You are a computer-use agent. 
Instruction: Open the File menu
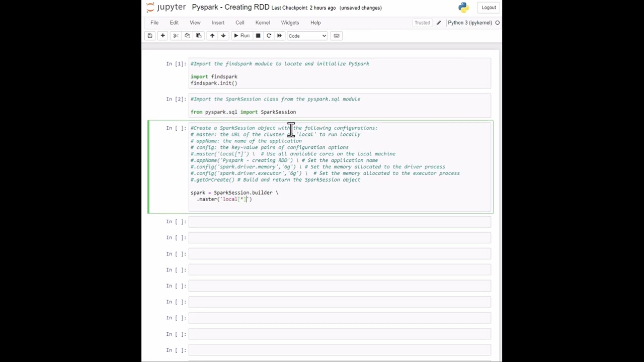[154, 23]
